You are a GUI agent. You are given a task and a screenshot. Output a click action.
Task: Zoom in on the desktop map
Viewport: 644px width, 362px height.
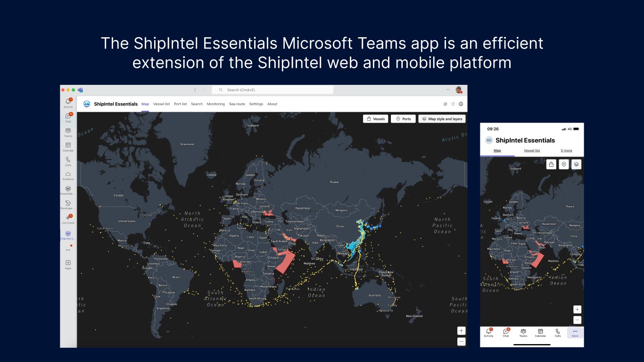point(462,331)
